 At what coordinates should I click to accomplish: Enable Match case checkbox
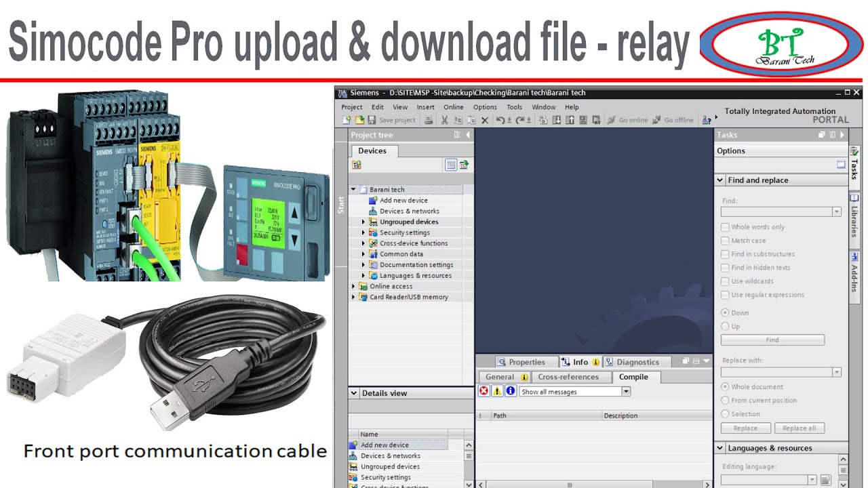coord(726,241)
